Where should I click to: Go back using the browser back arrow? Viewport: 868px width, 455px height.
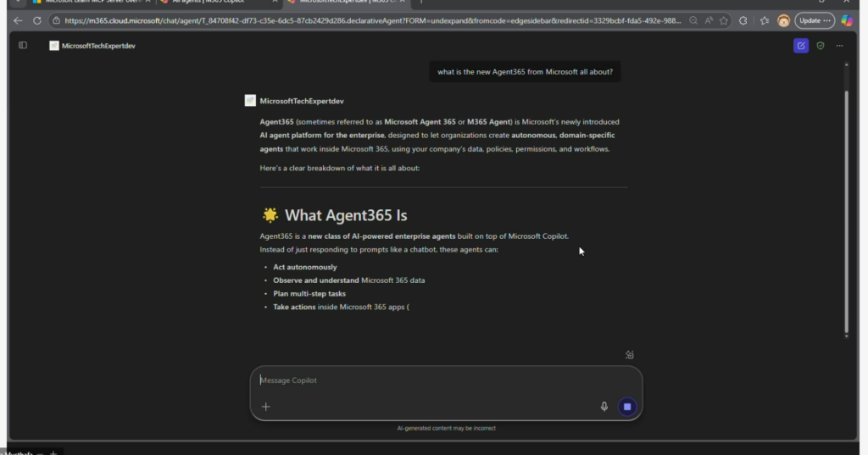click(x=18, y=20)
